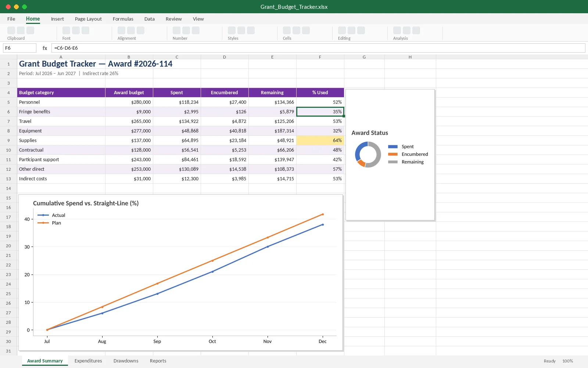Click the Actual line's Oct data point
The width and height of the screenshot is (588, 368).
[x=212, y=272]
